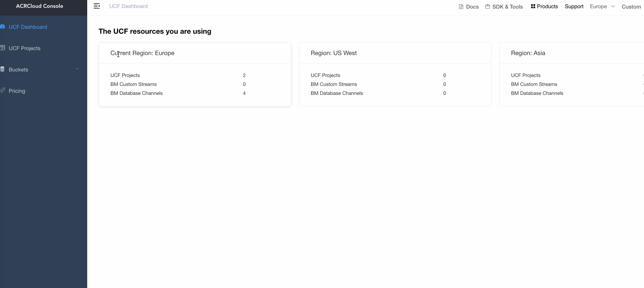Image resolution: width=644 pixels, height=288 pixels.
Task: Open the Europe region dropdown
Action: [602, 6]
